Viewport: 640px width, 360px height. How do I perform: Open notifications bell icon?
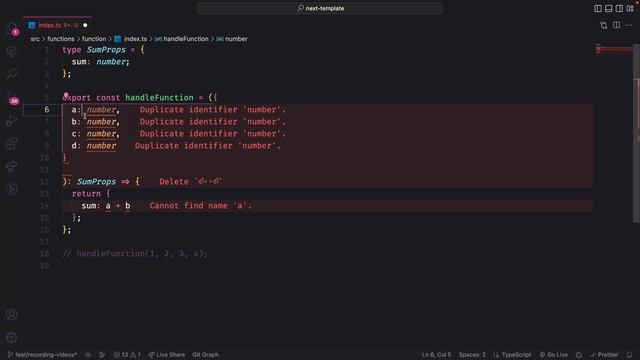click(x=629, y=355)
